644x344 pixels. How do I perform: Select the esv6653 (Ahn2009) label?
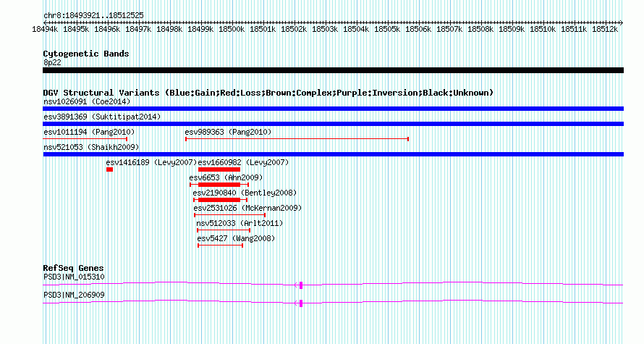[226, 177]
